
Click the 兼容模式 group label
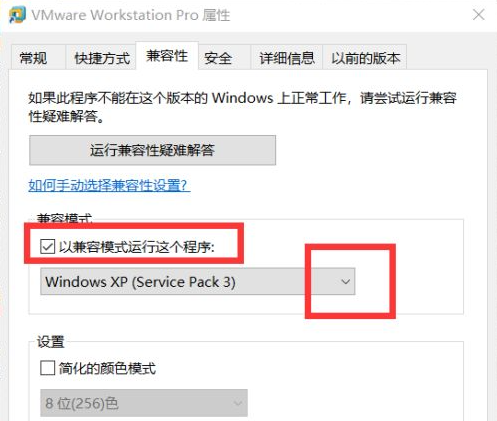[x=64, y=218]
